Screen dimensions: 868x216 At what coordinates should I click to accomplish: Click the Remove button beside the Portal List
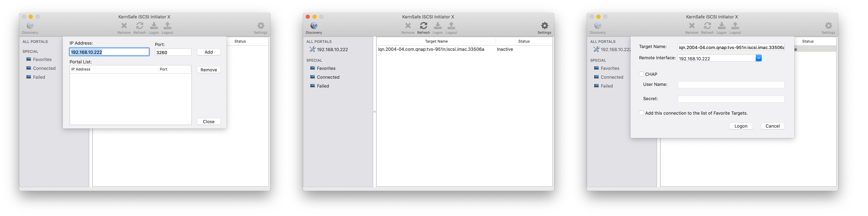(x=209, y=70)
